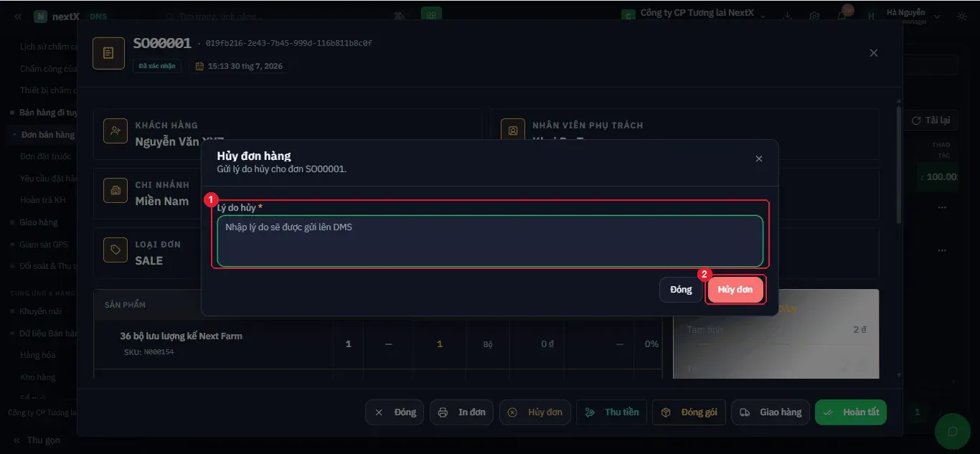The image size is (980, 454).
Task: Click the Đóng gói button
Action: click(689, 412)
